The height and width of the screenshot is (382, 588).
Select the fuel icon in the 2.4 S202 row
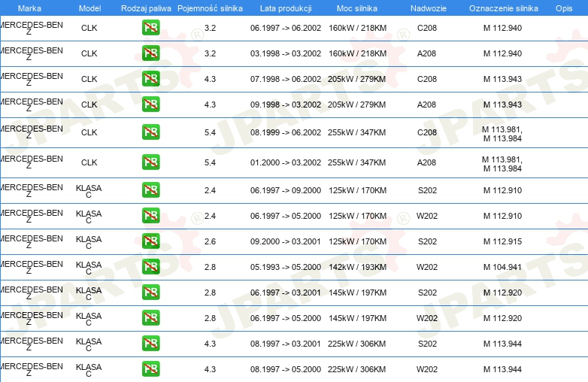[x=150, y=190]
